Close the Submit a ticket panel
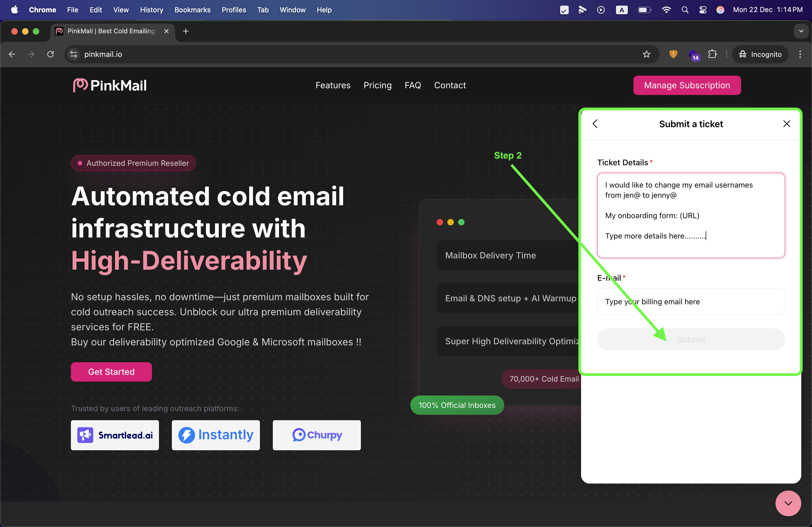The width and height of the screenshot is (812, 527). coord(786,124)
